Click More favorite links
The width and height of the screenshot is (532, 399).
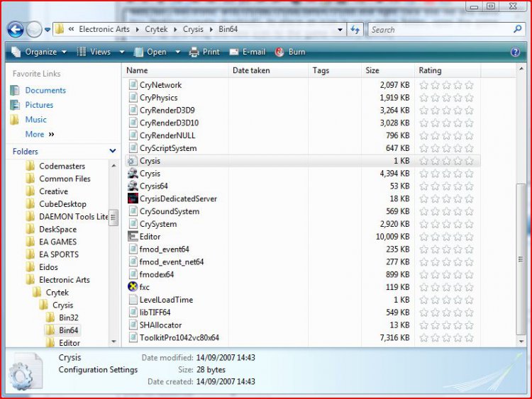click(40, 134)
